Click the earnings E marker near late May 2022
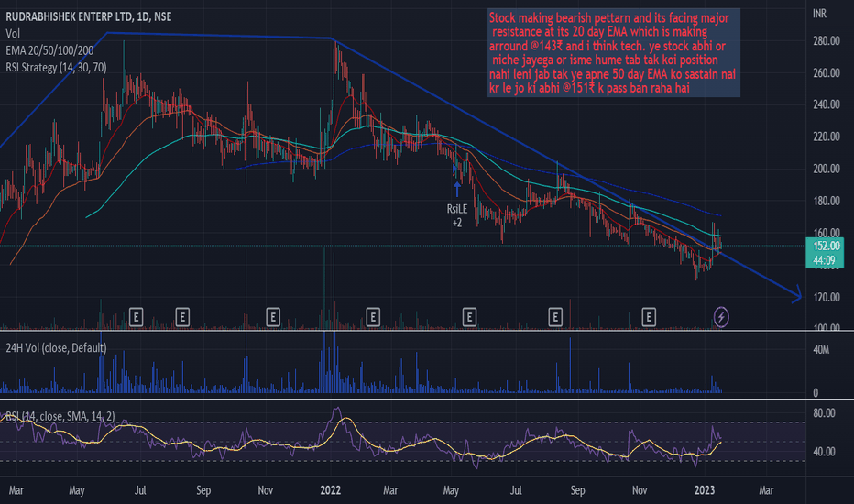854x504 pixels. tap(469, 316)
